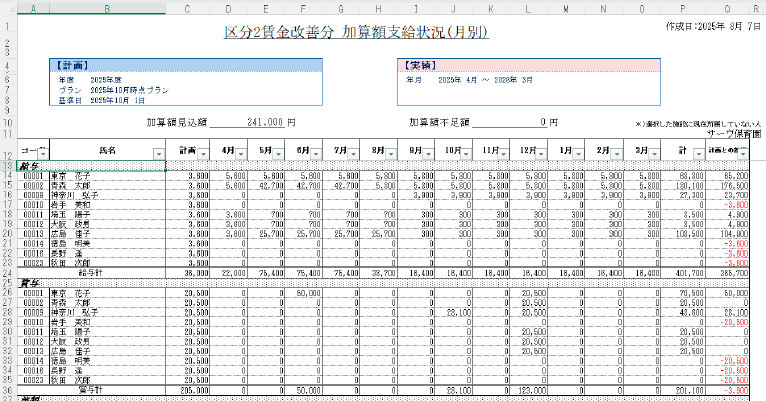
Task: Click the 加算額不足額 value 0
Action: [x=543, y=122]
